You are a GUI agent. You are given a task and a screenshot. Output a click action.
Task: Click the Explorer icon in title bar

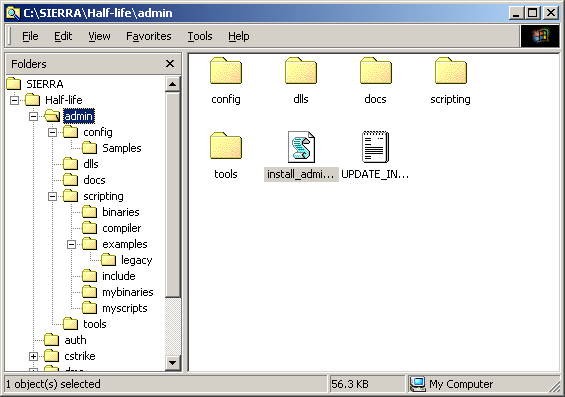tap(13, 13)
